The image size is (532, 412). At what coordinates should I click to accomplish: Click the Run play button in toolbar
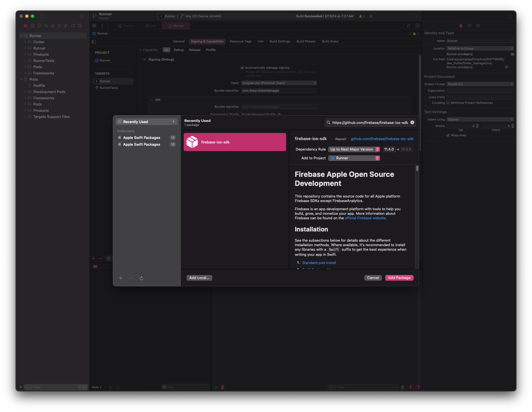click(82, 16)
